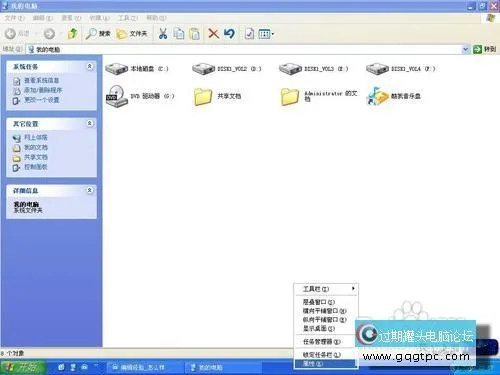Viewport: 500px width, 375px height.
Task: Click the Forward arrow button
Action: [x=49, y=34]
